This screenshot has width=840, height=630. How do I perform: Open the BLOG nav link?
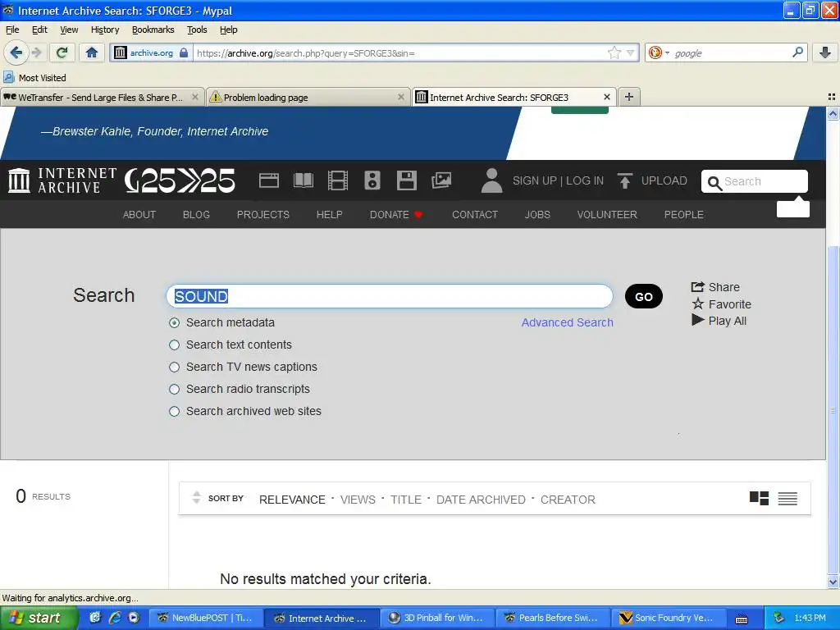(x=196, y=214)
